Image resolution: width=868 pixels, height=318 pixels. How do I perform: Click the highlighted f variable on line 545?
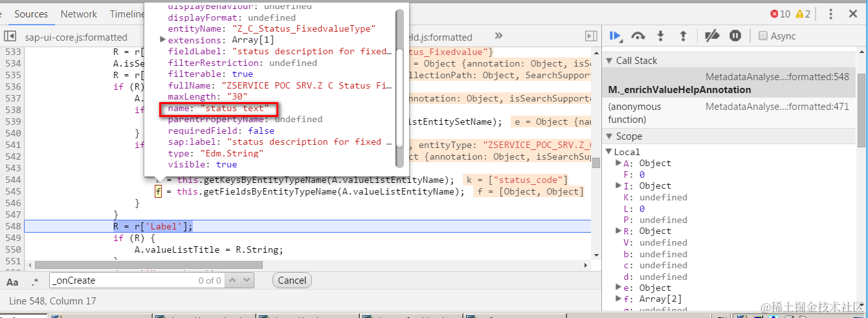click(x=158, y=191)
